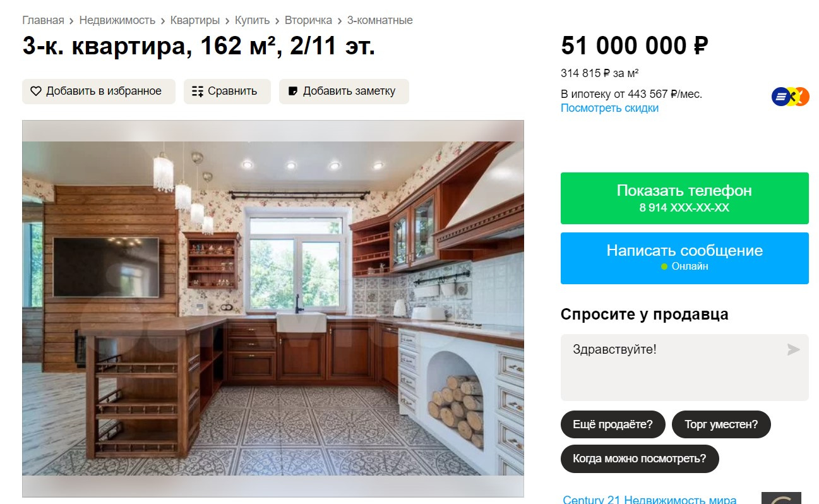Click Написать сообщение button

(684, 258)
